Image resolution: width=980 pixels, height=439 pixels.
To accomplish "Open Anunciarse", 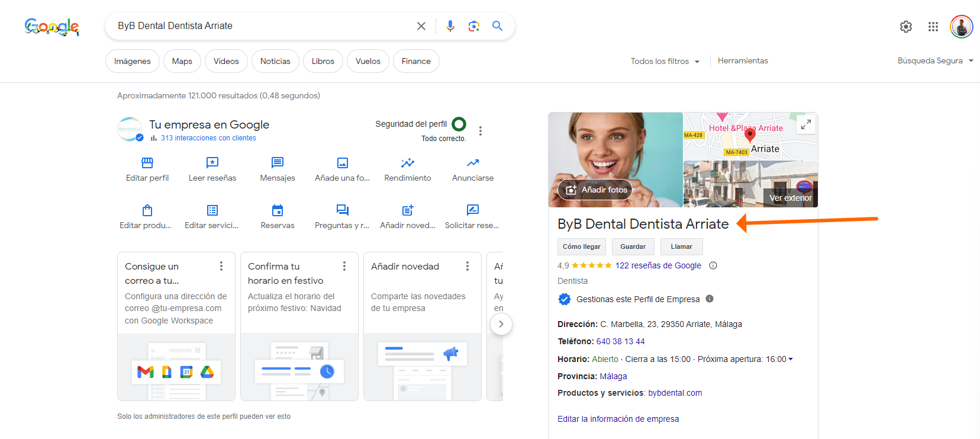I will coord(473,169).
